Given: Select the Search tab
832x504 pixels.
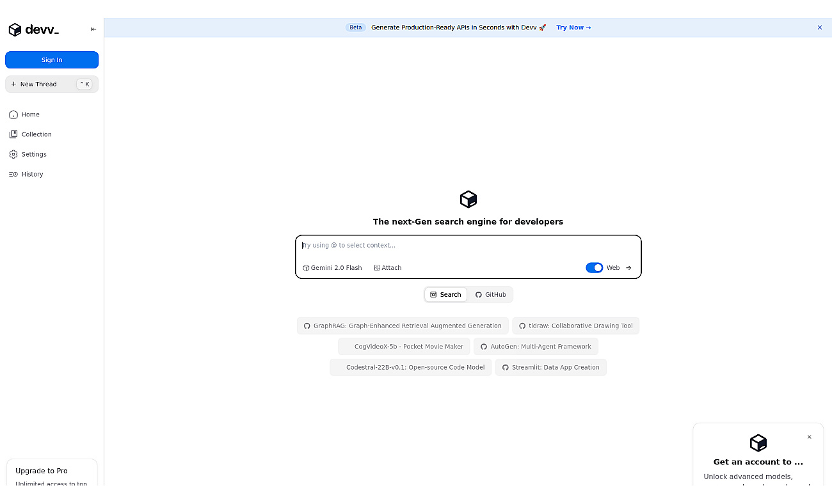Looking at the screenshot, I should click(x=446, y=295).
